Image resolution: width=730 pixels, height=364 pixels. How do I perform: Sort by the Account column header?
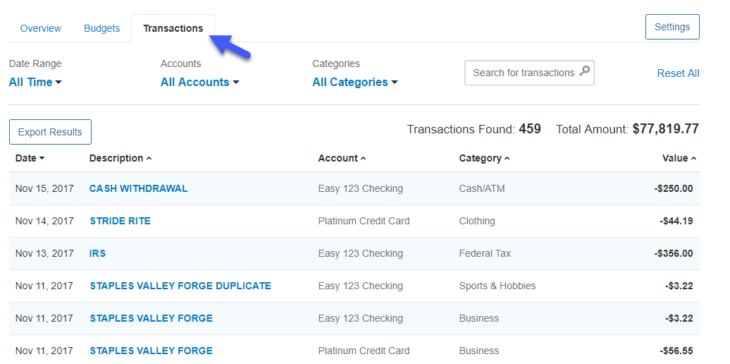pos(342,158)
